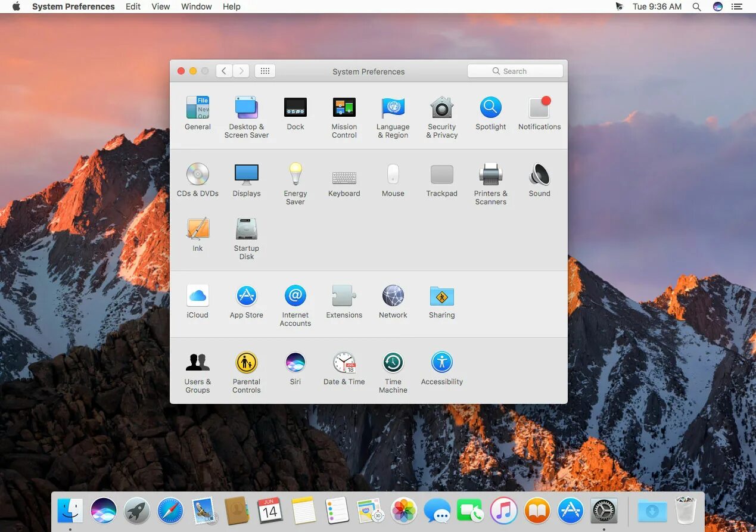Open Startup Disk preferences
756x532 pixels.
click(x=247, y=238)
